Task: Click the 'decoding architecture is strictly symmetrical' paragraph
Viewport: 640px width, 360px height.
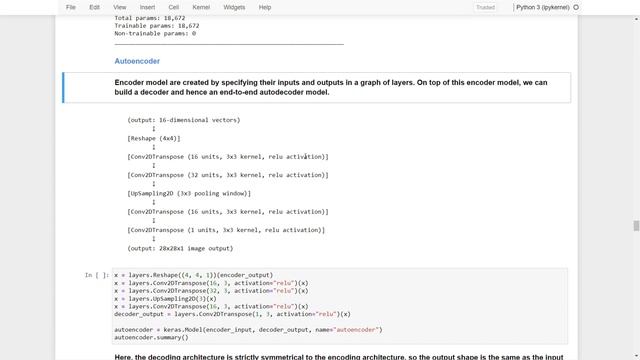Action: (x=339, y=357)
